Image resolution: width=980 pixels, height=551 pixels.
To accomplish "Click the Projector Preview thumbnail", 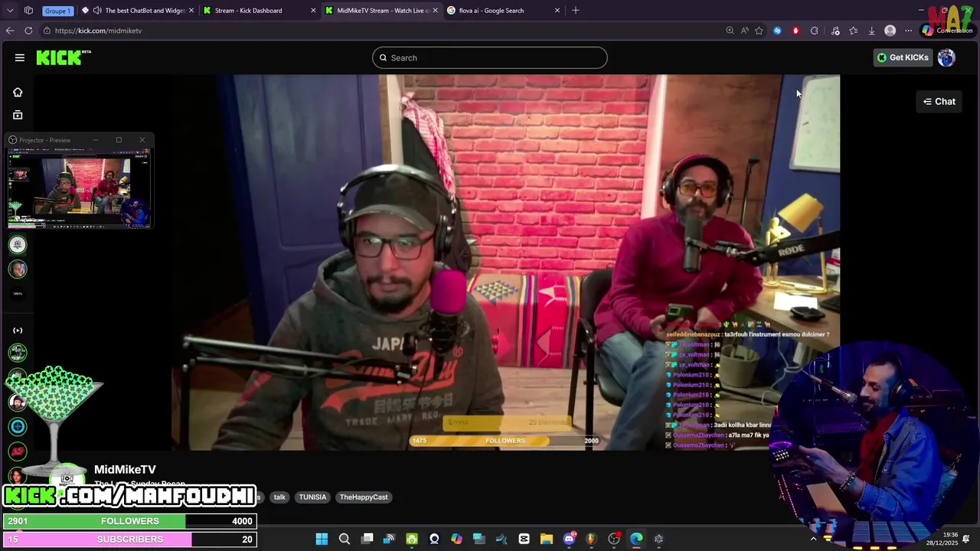I will click(x=79, y=188).
